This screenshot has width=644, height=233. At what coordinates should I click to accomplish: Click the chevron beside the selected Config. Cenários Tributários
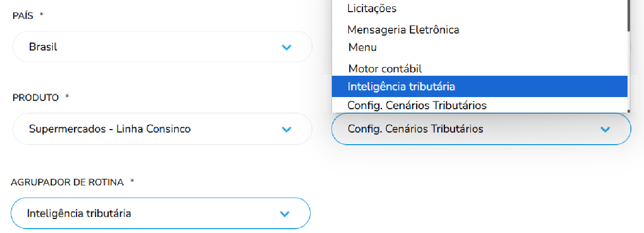point(604,129)
